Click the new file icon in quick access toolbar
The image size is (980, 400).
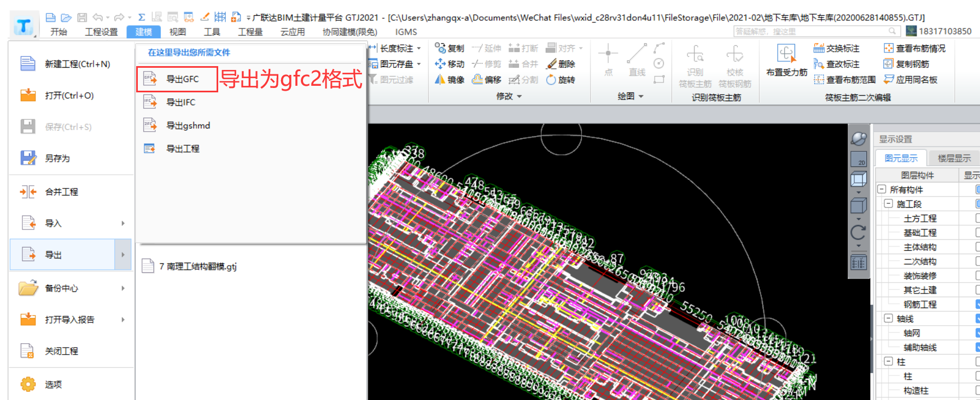[50, 17]
